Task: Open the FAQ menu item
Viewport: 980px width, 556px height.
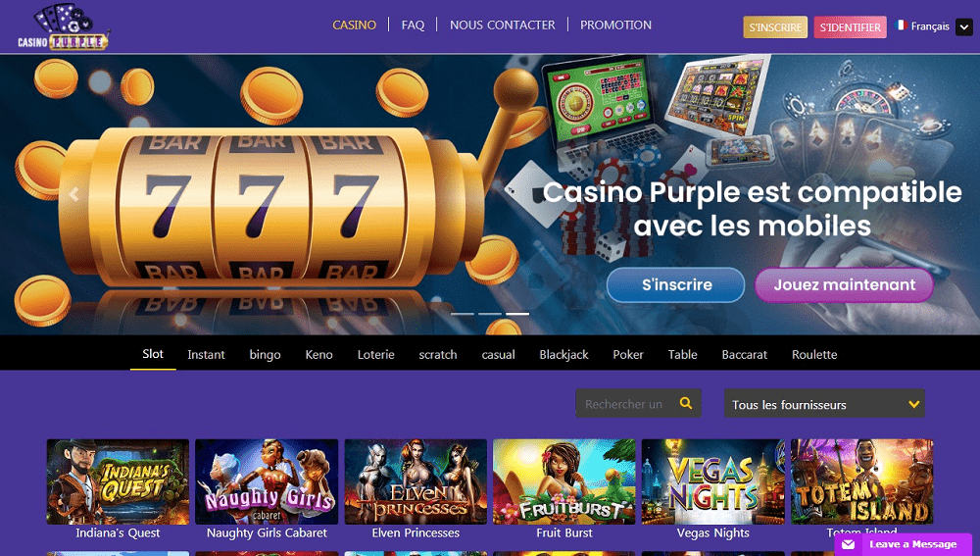Action: (x=413, y=25)
